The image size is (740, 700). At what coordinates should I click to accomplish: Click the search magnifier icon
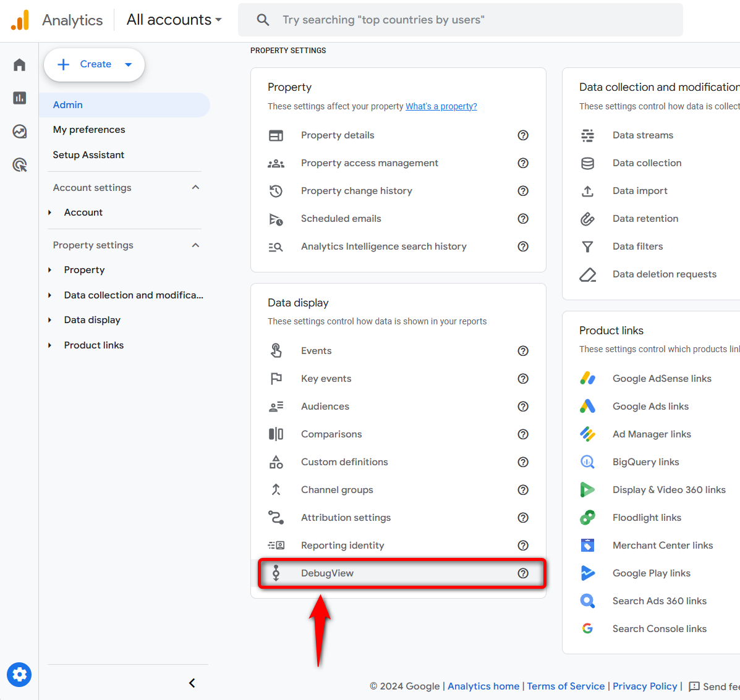(x=263, y=20)
